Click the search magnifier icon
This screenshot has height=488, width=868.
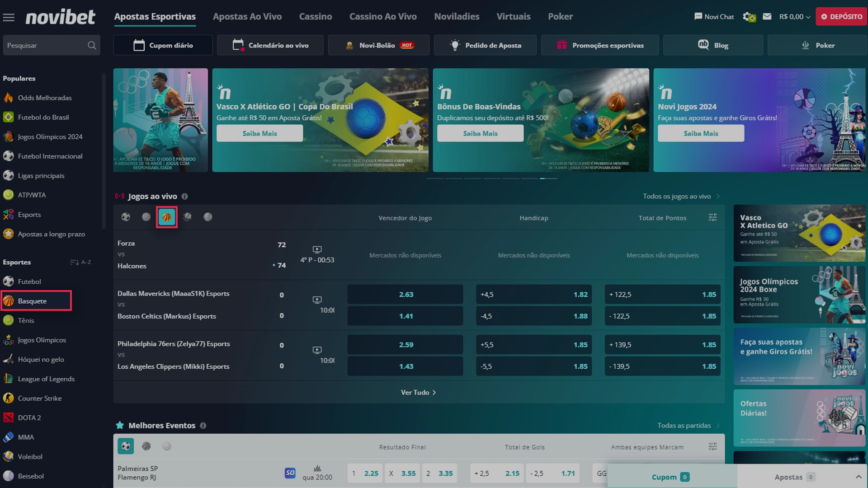point(92,45)
